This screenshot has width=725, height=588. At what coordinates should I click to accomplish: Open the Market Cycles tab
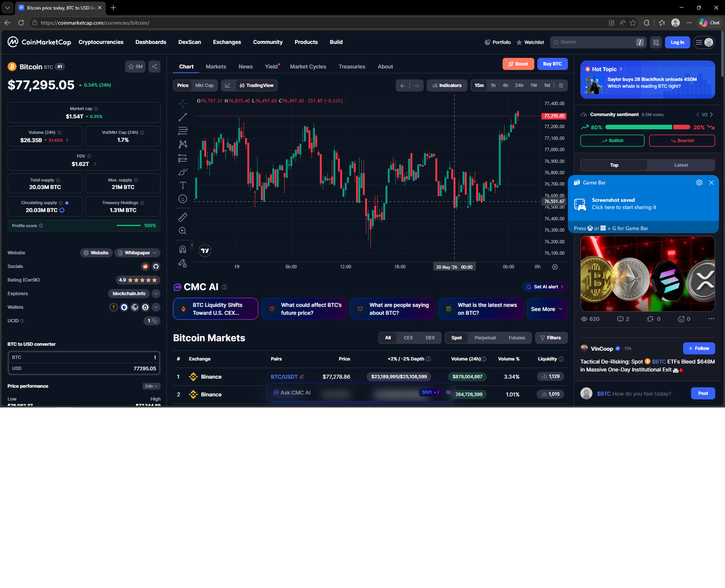308,67
